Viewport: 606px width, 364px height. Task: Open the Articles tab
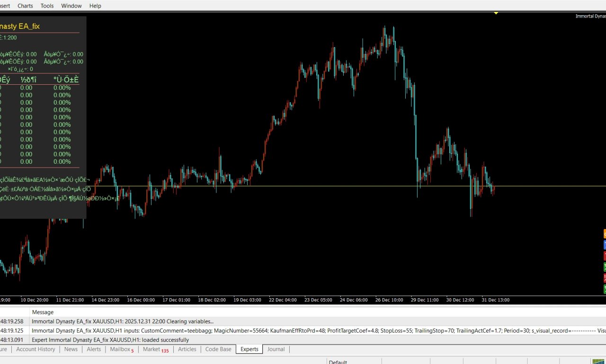(x=187, y=349)
